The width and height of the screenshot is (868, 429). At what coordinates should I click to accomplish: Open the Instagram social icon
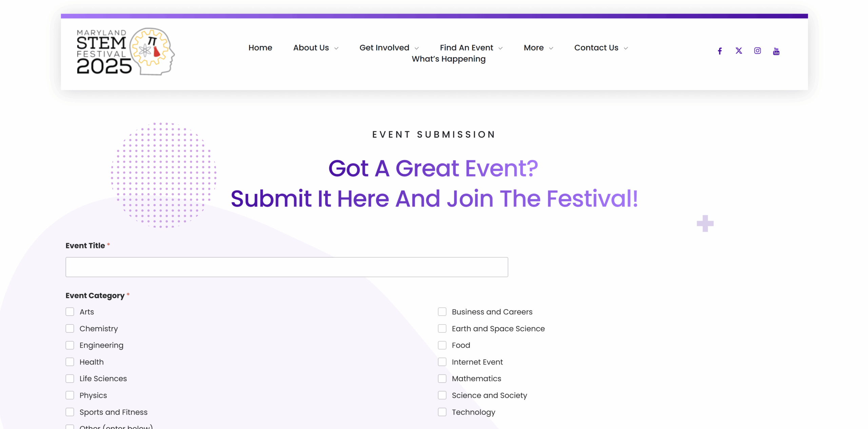pos(757,51)
